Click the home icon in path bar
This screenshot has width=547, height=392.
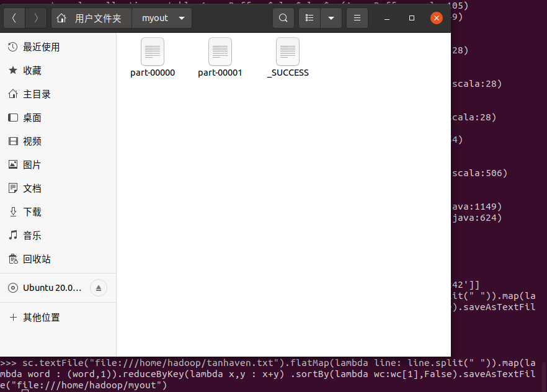pyautogui.click(x=61, y=18)
